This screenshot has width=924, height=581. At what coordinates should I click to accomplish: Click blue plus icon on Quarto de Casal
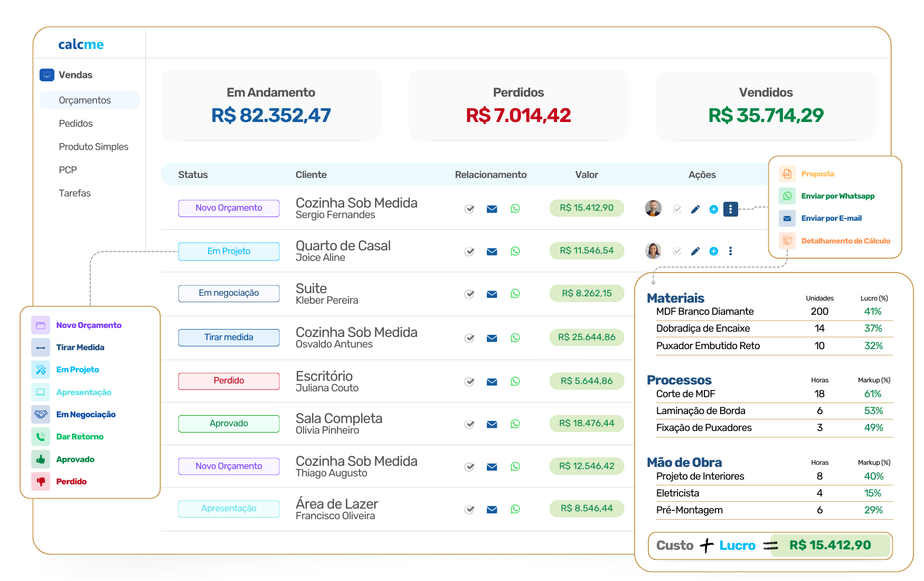[713, 251]
